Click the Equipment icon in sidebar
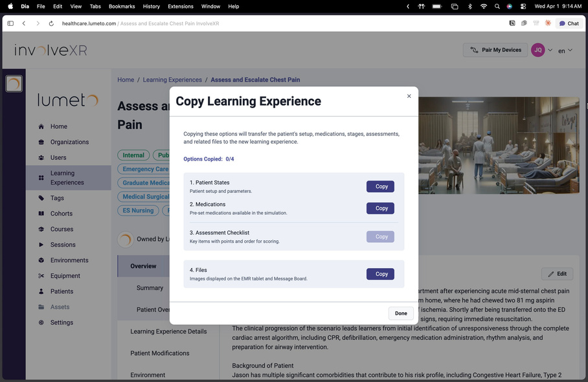 pos(41,276)
